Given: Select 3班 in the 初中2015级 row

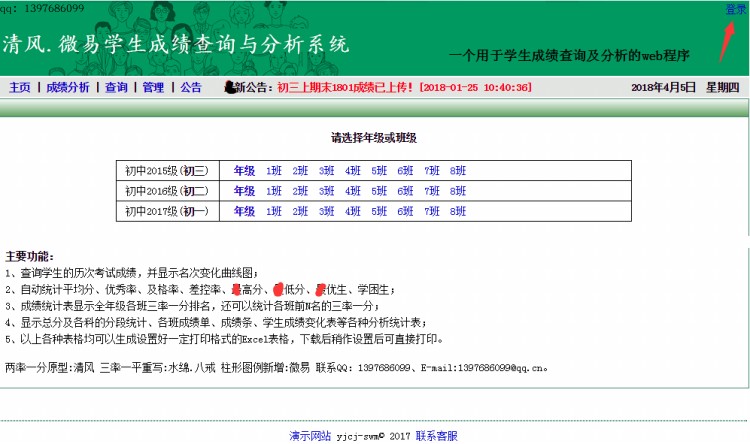Looking at the screenshot, I should tap(327, 171).
